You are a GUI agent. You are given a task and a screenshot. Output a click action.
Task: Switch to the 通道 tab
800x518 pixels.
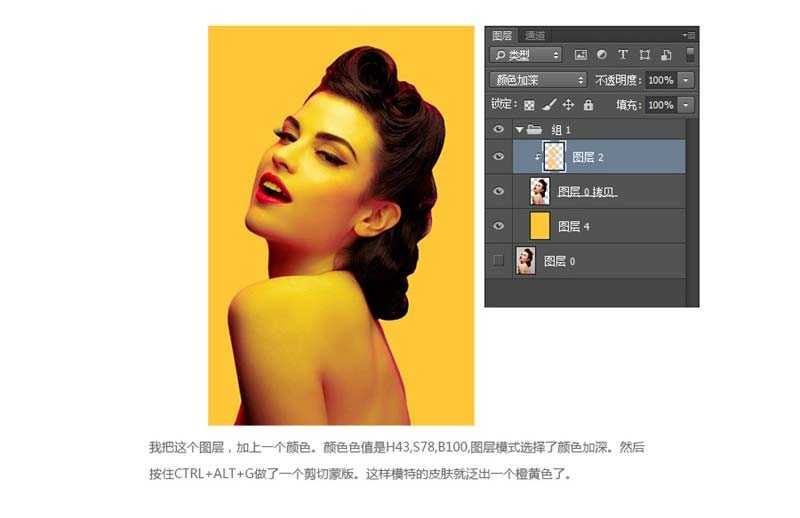tap(535, 35)
